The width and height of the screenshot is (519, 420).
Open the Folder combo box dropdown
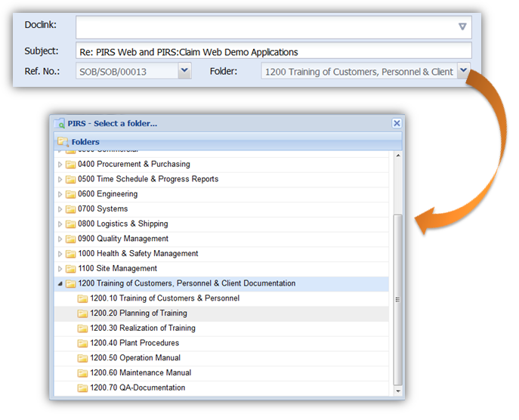464,71
